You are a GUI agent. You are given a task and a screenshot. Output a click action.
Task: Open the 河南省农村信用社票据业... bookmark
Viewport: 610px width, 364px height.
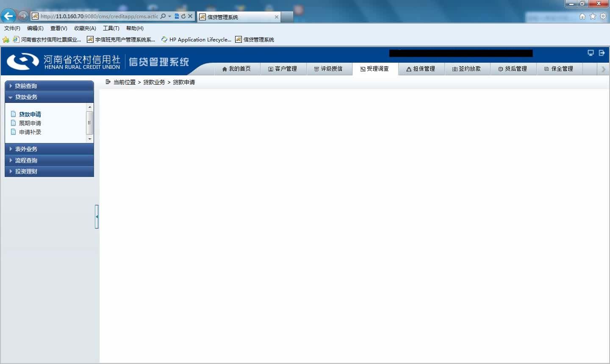47,39
